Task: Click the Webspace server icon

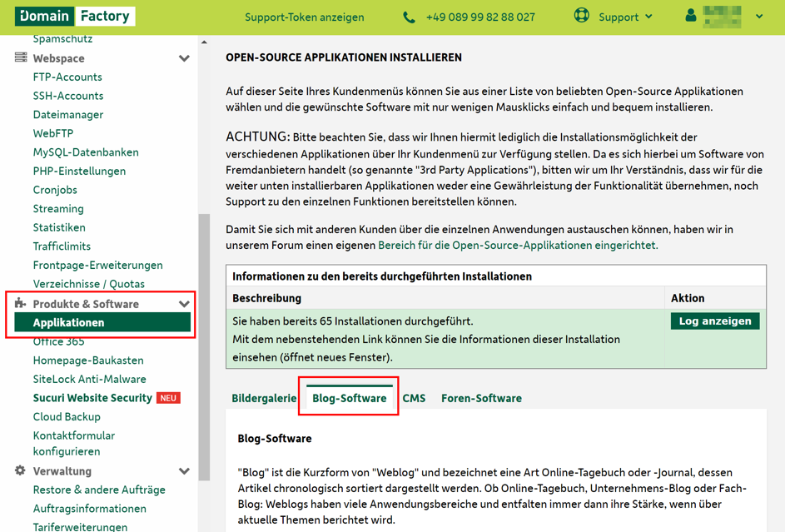Action: (21, 57)
